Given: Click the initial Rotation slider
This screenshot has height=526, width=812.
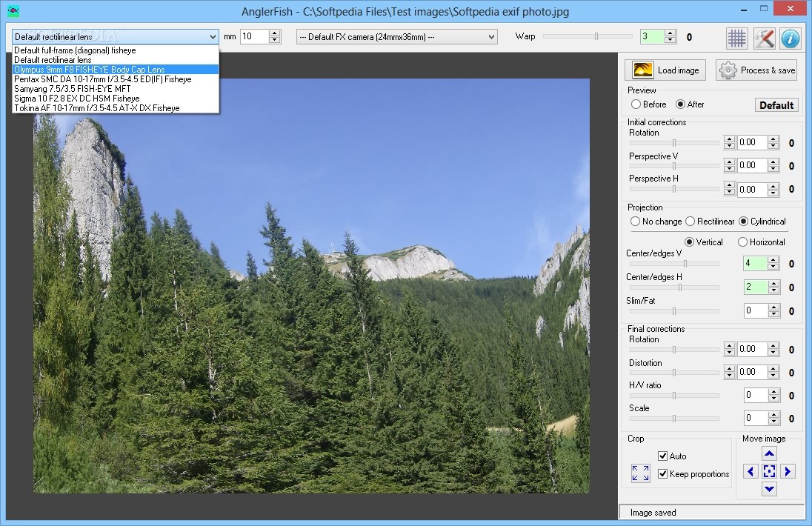Looking at the screenshot, I should (x=673, y=143).
